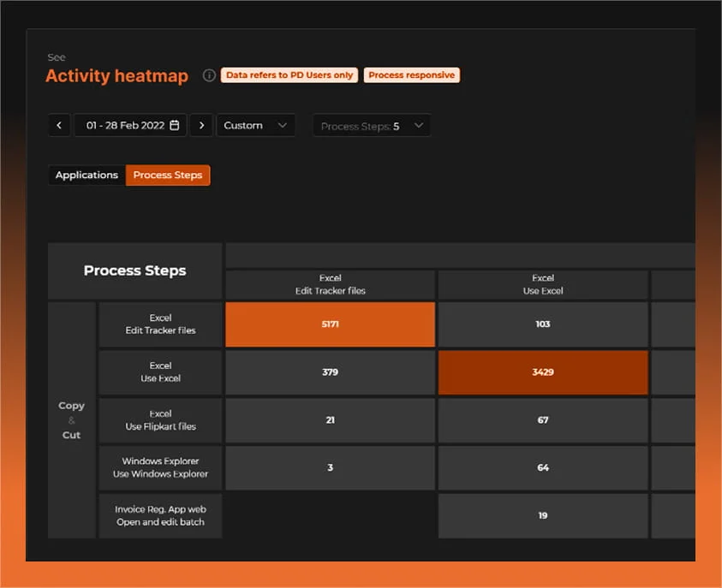Select the Process Steps tab
This screenshot has height=588, width=722.
tap(168, 175)
